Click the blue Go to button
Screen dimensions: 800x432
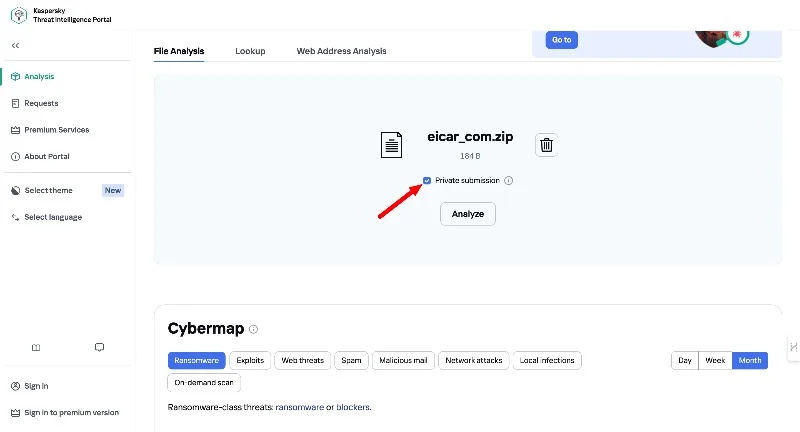(562, 40)
